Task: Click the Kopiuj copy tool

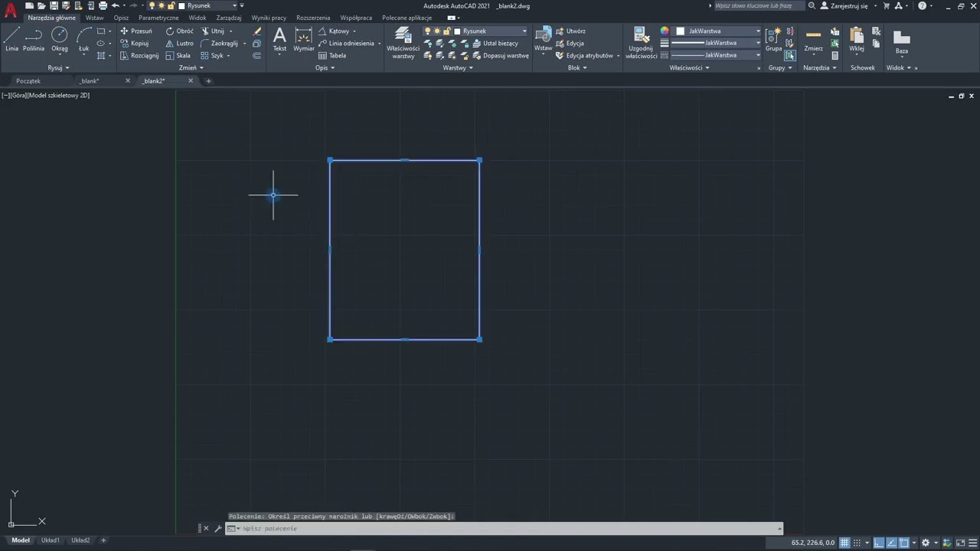Action: (135, 44)
